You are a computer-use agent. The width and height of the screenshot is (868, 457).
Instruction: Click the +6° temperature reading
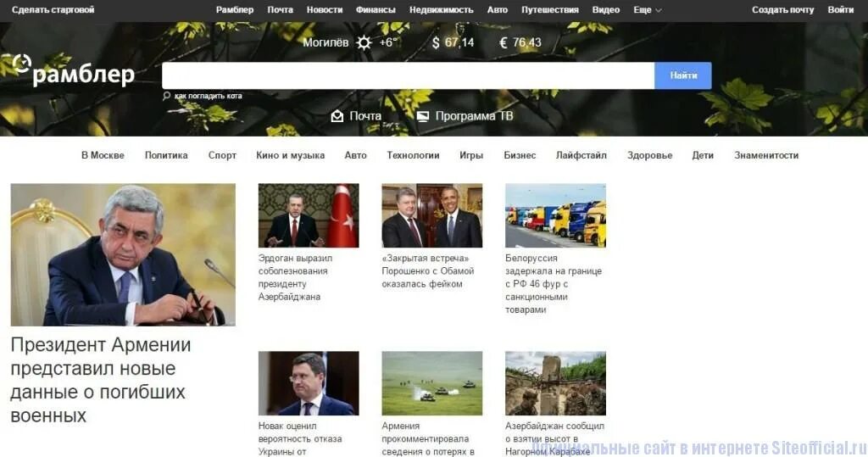click(388, 42)
